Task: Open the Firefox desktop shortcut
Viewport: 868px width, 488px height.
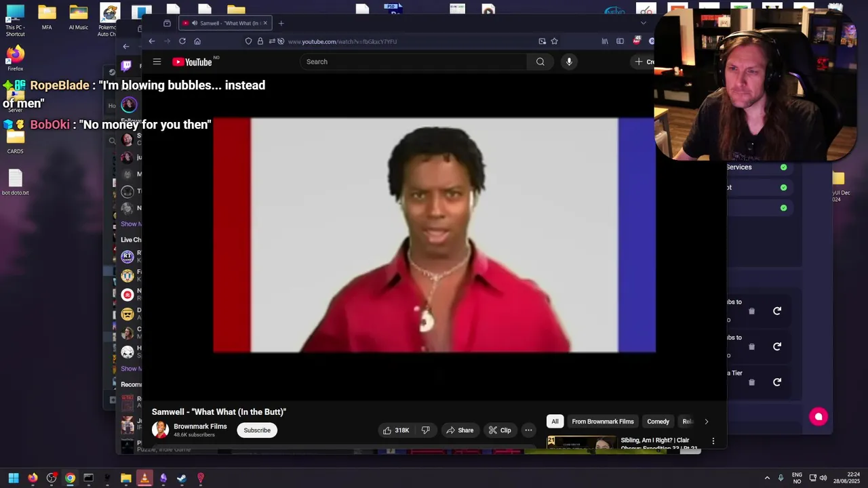Action: (15, 58)
